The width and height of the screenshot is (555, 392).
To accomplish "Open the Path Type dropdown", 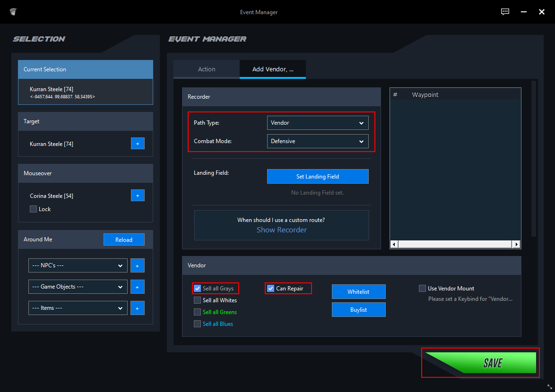I will (x=318, y=123).
